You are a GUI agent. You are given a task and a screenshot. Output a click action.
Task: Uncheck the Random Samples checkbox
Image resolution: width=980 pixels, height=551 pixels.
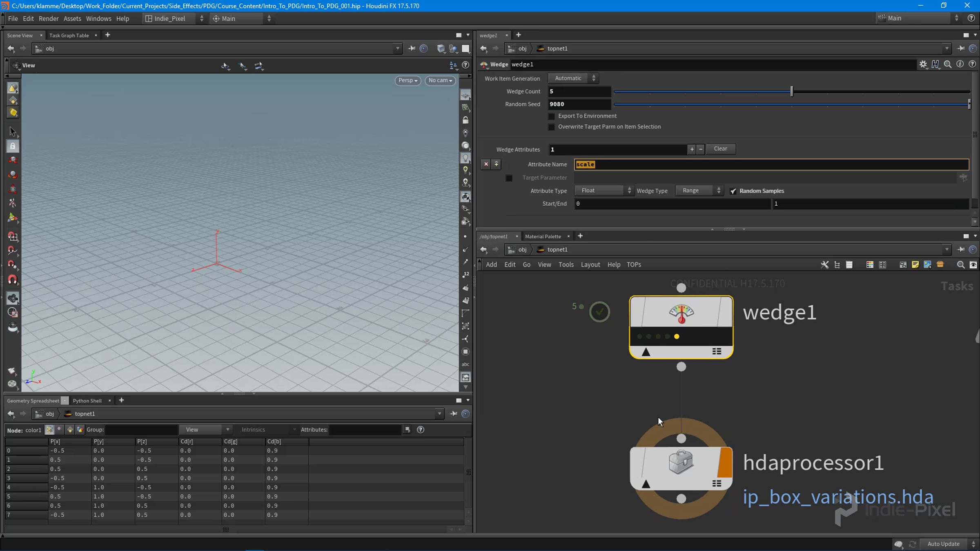(733, 191)
